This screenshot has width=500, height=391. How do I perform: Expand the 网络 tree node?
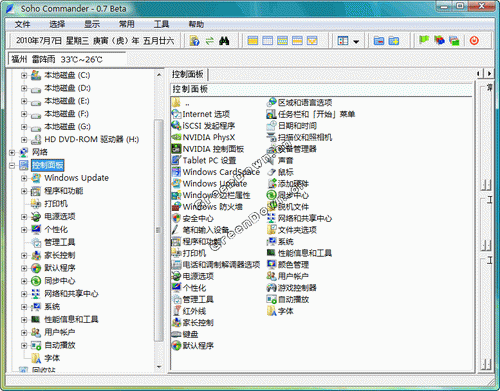[12, 153]
